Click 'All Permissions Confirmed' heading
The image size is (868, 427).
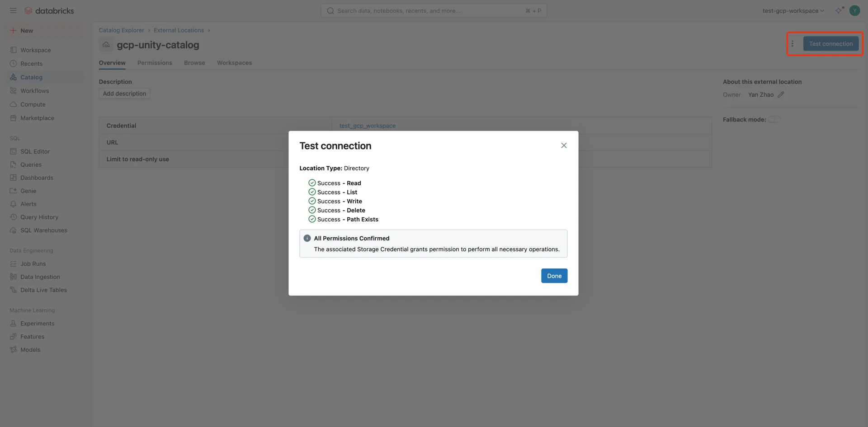[x=351, y=238]
